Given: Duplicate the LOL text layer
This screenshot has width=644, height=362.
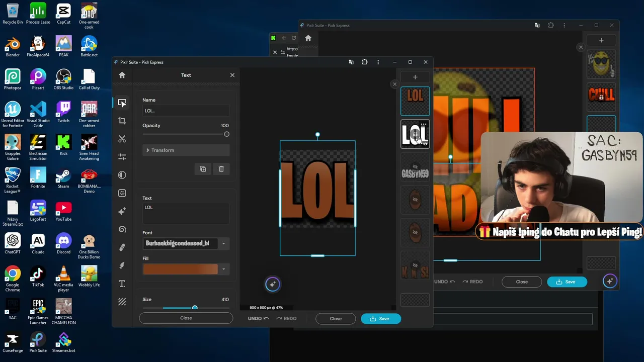Looking at the screenshot, I should pos(203,169).
